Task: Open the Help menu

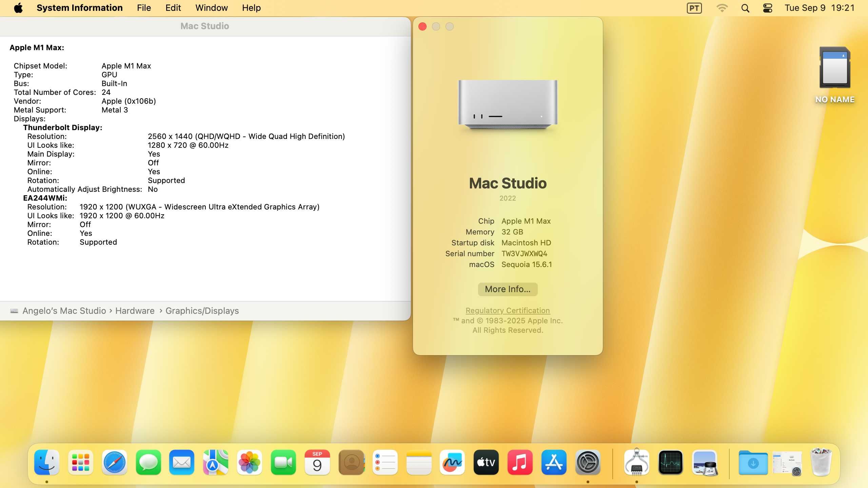Action: click(x=251, y=8)
